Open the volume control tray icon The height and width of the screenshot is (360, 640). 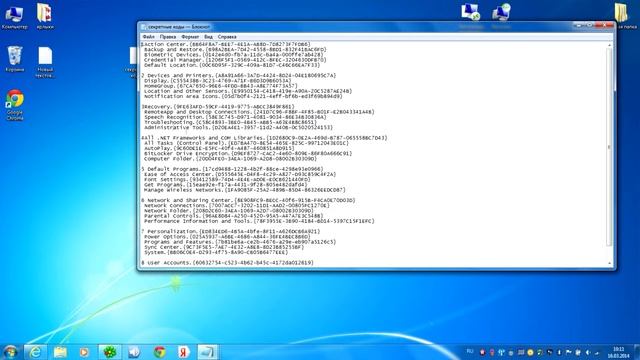point(588,352)
